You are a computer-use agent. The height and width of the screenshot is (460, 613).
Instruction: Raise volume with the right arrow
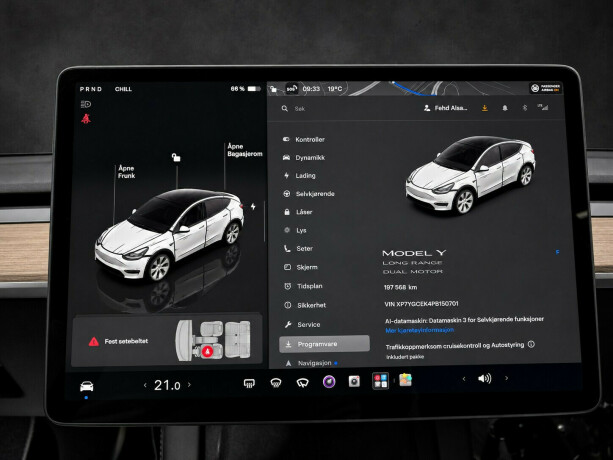pyautogui.click(x=507, y=378)
